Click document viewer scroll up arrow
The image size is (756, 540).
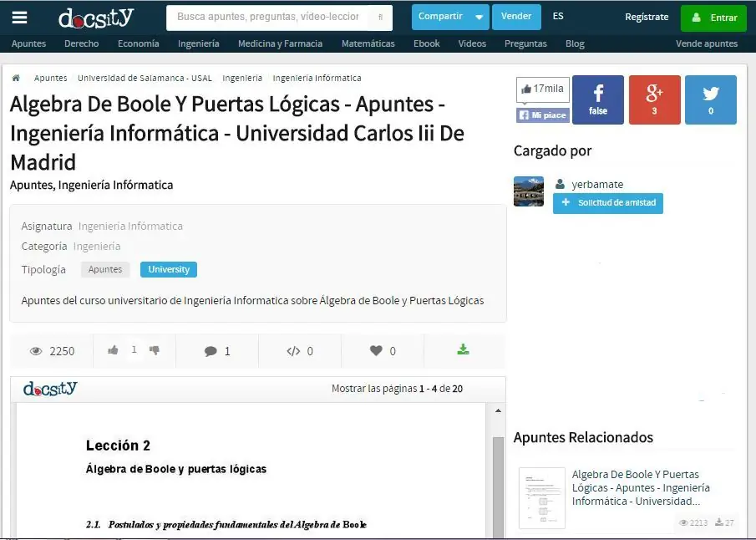pos(498,410)
